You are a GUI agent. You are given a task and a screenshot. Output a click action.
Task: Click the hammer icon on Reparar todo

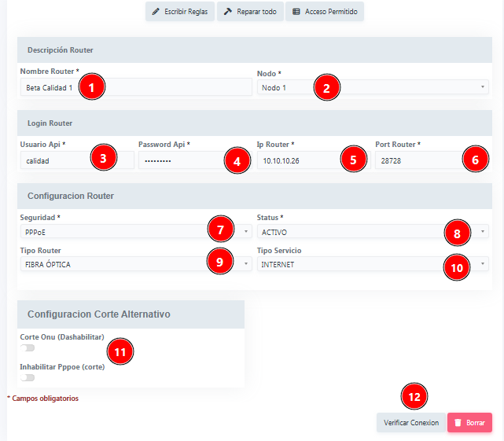click(227, 13)
